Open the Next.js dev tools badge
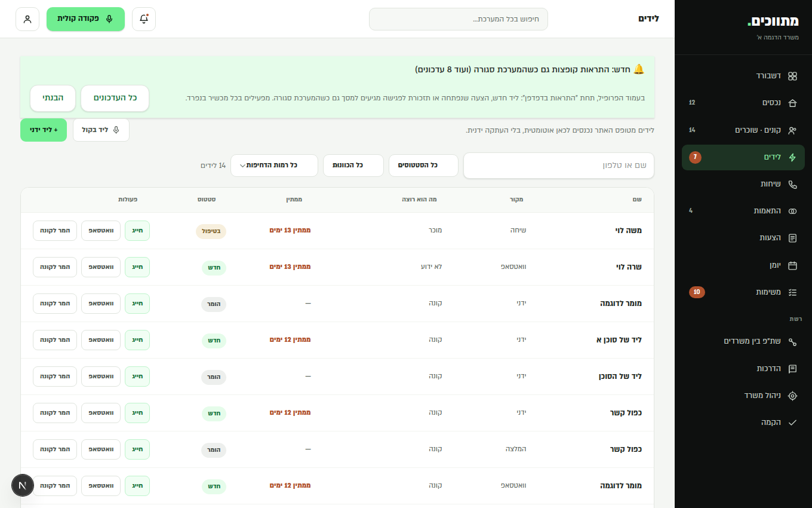 click(23, 485)
